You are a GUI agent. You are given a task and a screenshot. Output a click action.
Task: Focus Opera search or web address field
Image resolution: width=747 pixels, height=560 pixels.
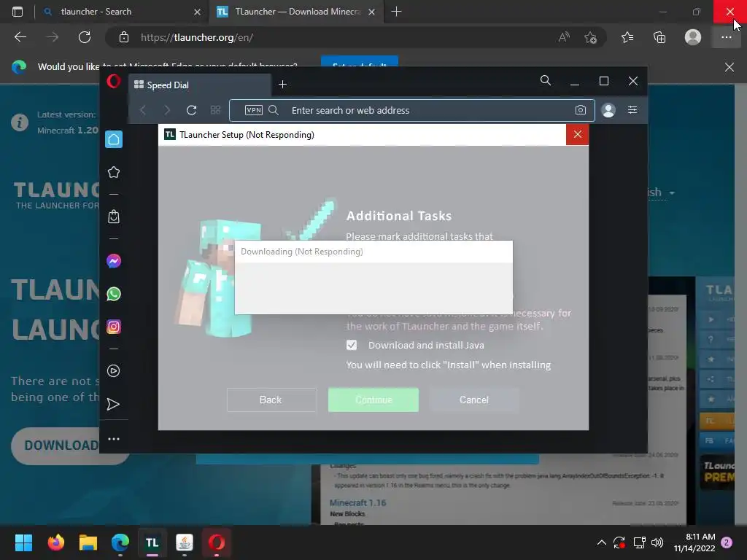[x=412, y=111]
